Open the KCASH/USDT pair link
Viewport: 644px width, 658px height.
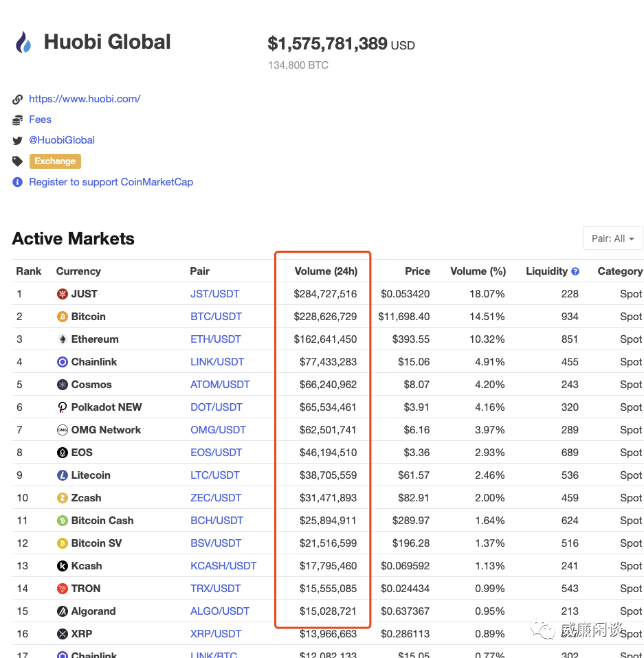[x=223, y=566]
